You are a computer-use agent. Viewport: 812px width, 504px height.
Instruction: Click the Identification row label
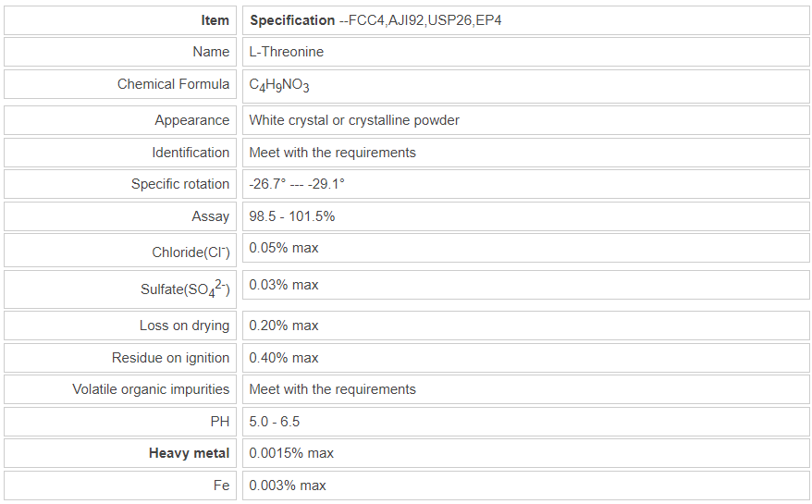point(191,153)
